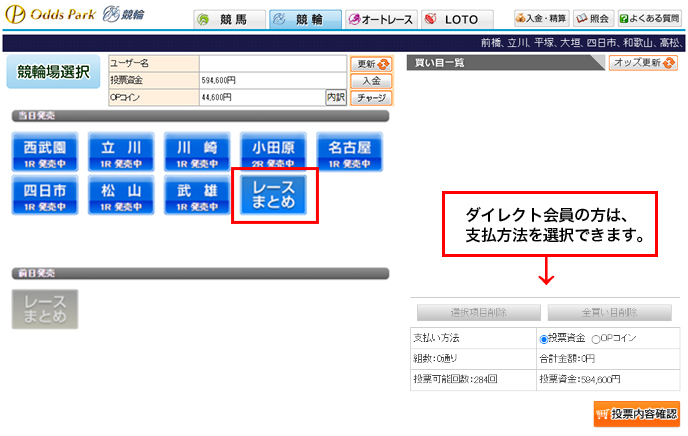
Task: Open 入金・精算 menu
Action: click(541, 18)
